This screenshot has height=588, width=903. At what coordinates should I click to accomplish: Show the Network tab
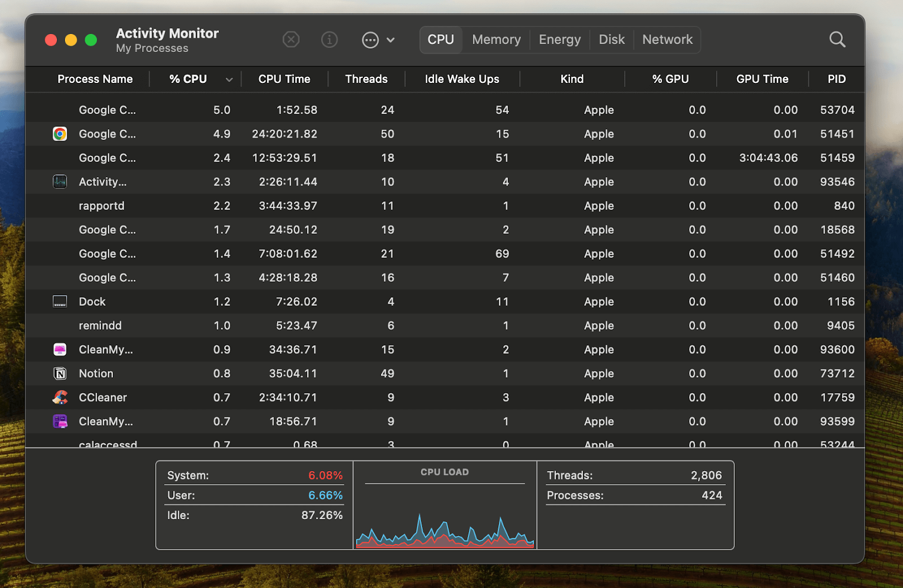[667, 40]
